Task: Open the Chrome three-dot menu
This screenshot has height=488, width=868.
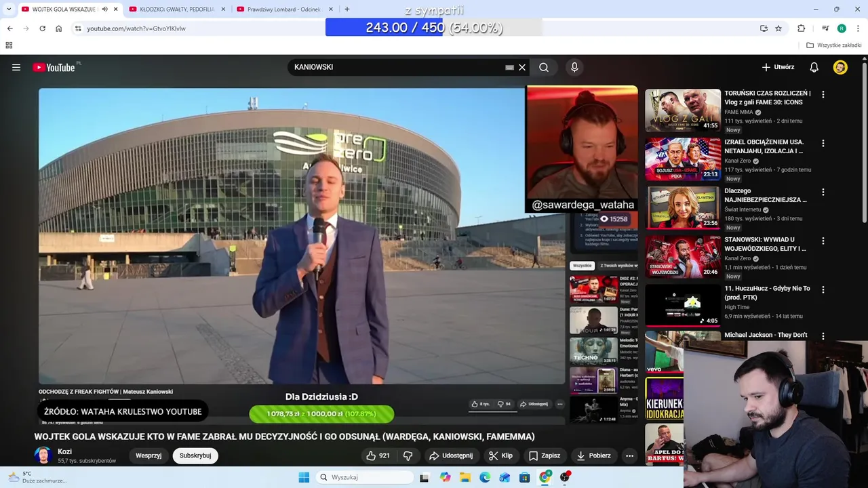Action: [x=858, y=28]
